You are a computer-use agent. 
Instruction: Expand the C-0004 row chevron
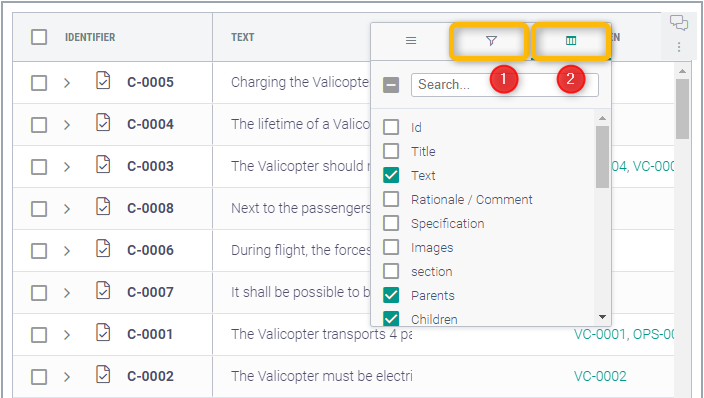(67, 125)
